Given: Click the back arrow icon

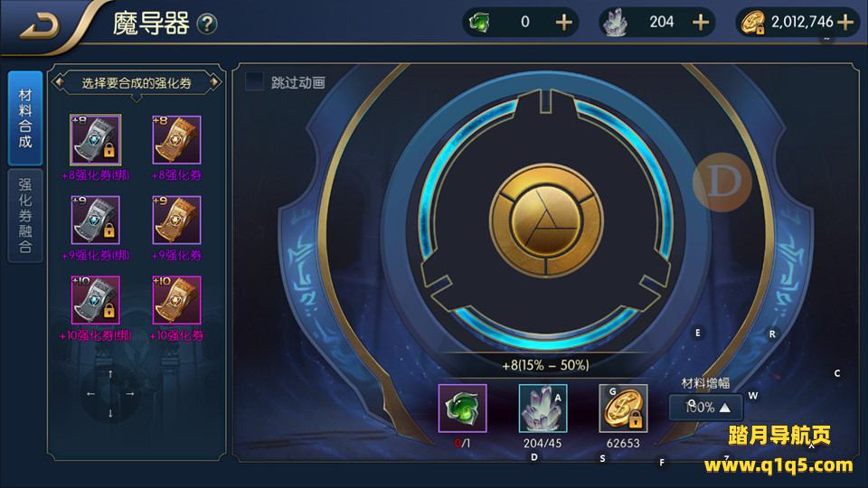Looking at the screenshot, I should [39, 25].
